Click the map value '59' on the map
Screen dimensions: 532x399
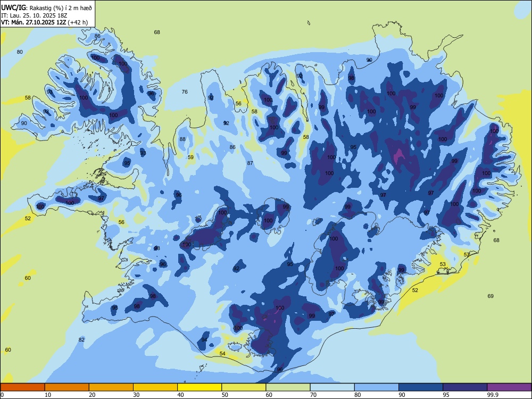190,157
